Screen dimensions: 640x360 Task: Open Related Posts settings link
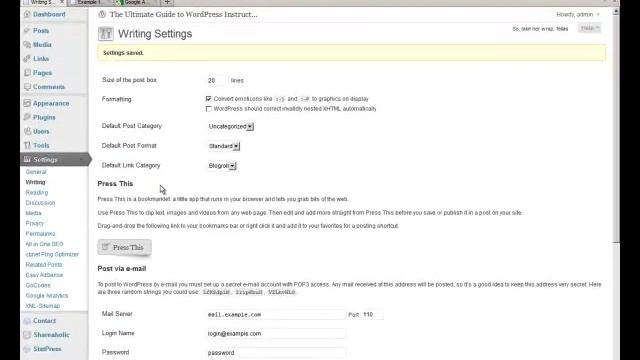(44, 264)
